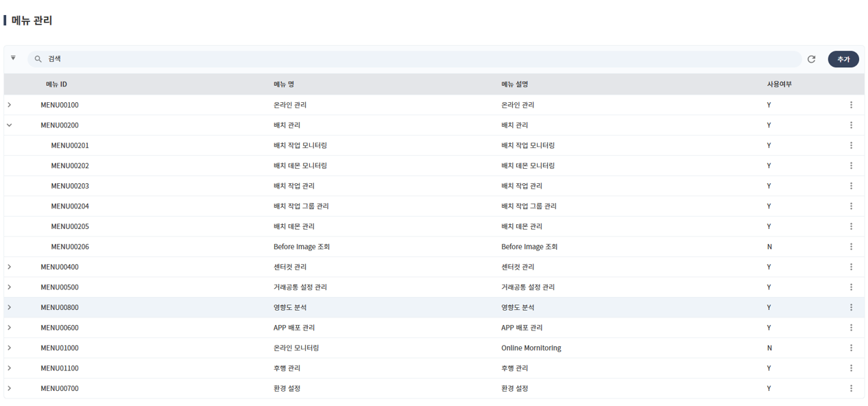Expand the MENU00400 센터컷 관리 row

point(10,267)
